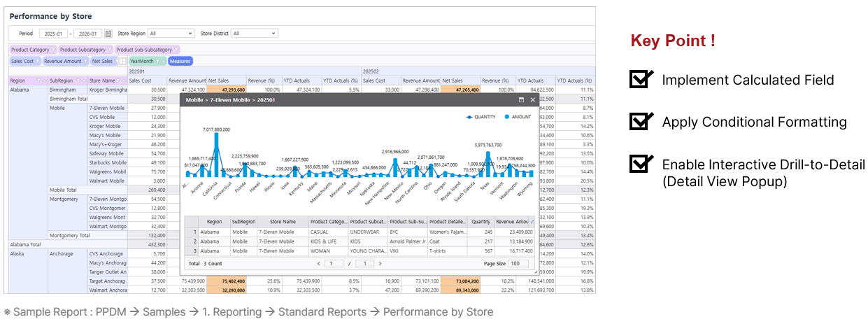Click filter icon on Product Category chip
Viewport: 868px width, 324px height.
click(x=54, y=50)
